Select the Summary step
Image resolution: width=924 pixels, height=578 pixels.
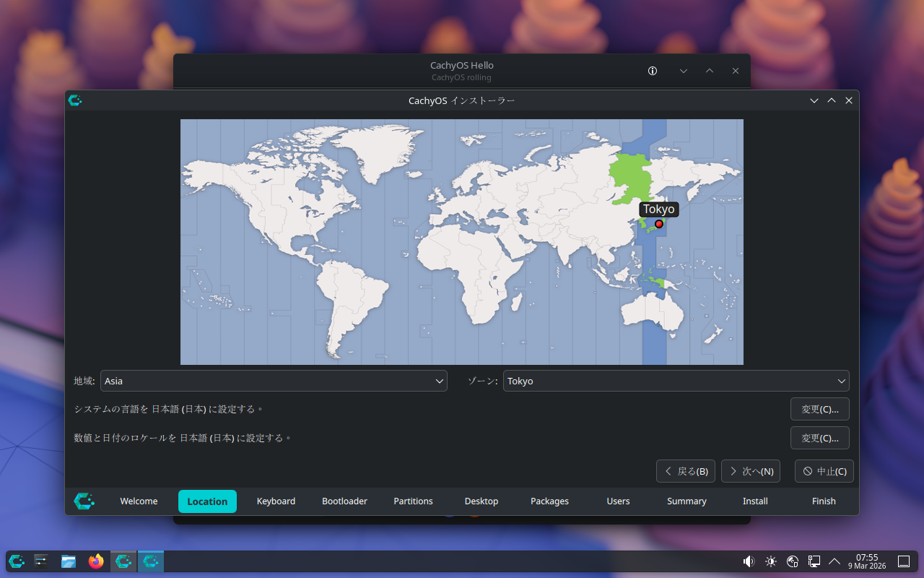pyautogui.click(x=687, y=501)
